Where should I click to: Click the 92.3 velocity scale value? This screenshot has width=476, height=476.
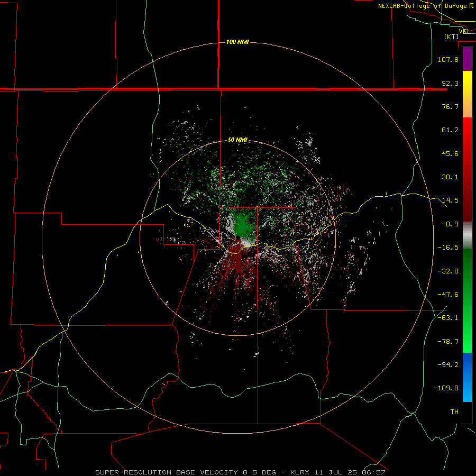pos(450,83)
